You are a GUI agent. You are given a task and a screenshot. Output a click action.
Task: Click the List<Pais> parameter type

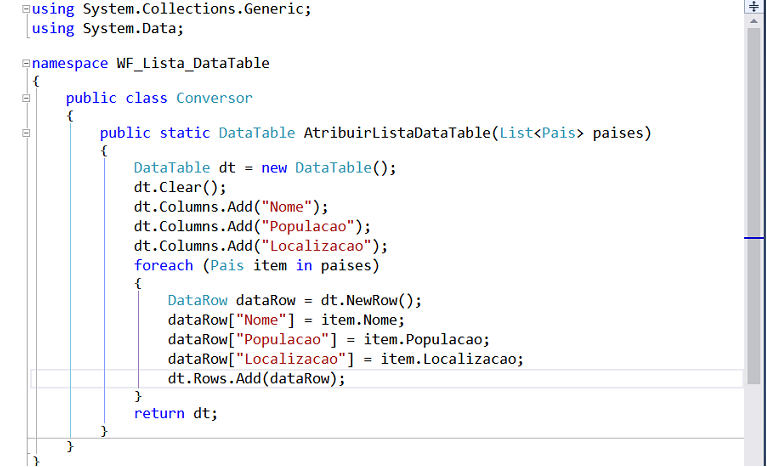tap(541, 133)
